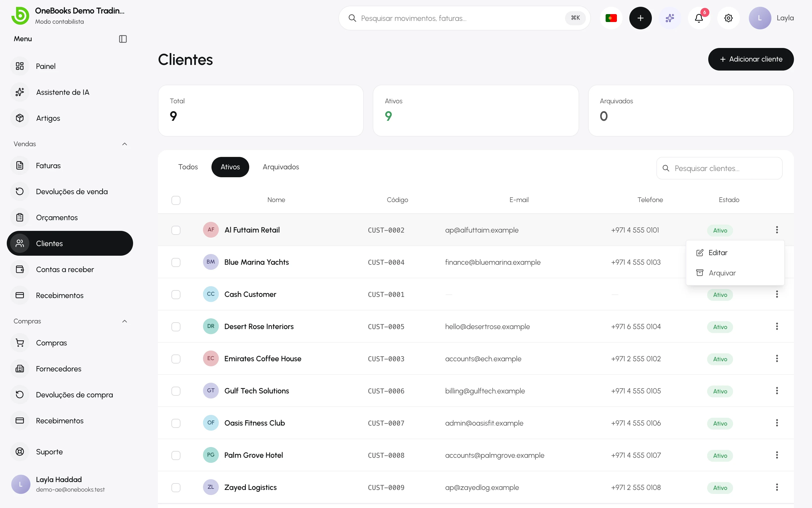The image size is (812, 508).
Task: Check the Blue Marina Yachts row checkbox
Action: point(176,262)
